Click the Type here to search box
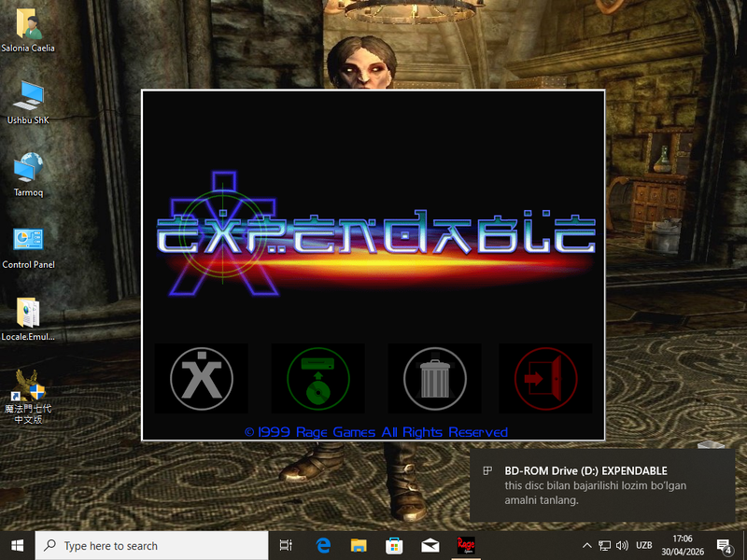Screen dimensions: 747x560 (151, 546)
